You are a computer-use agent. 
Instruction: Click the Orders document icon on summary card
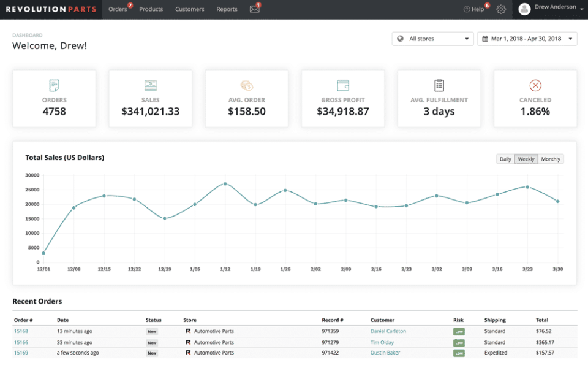[x=54, y=85]
